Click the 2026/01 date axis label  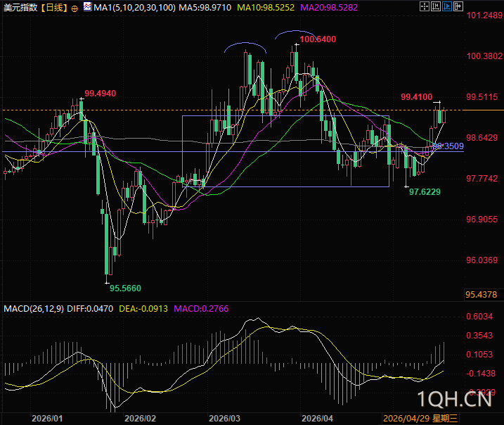coord(47,419)
